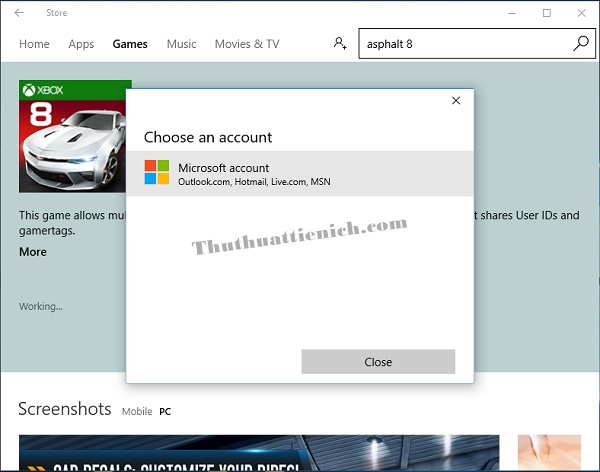Choose the Microsoft account option
The width and height of the screenshot is (600, 472).
tap(300, 174)
